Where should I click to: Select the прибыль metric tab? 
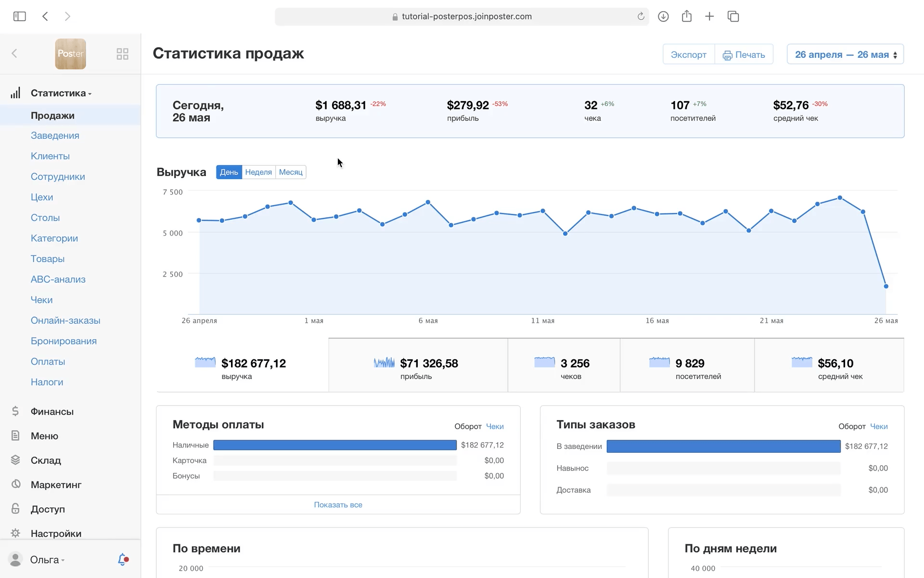tap(418, 366)
